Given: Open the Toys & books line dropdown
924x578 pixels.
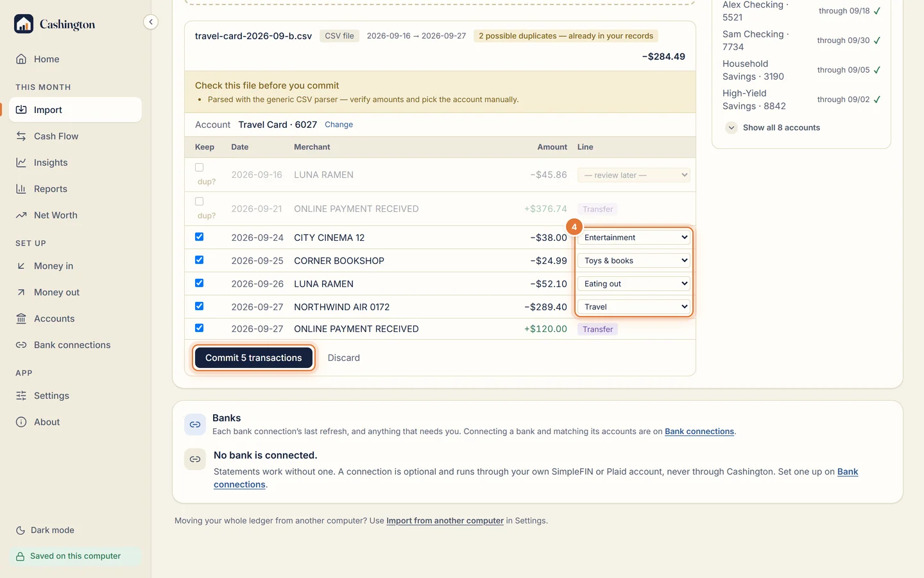Looking at the screenshot, I should [x=634, y=261].
